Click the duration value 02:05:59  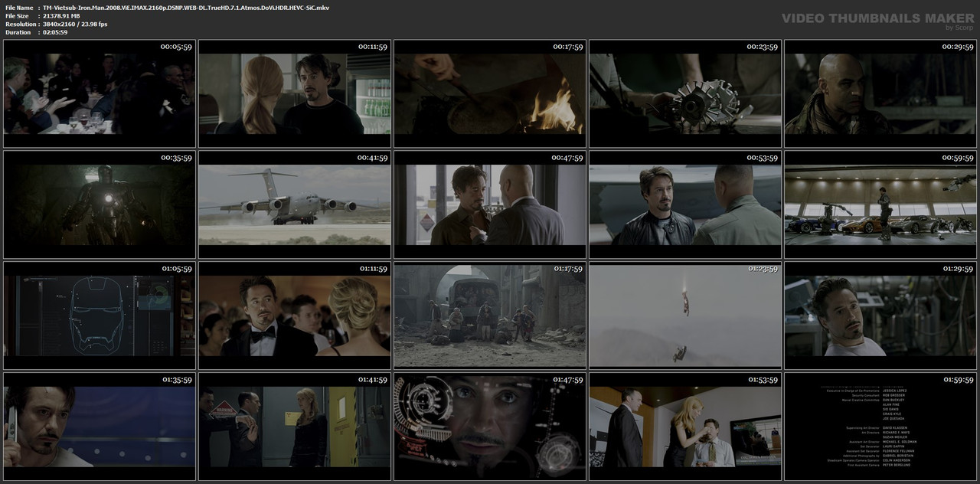coord(55,32)
